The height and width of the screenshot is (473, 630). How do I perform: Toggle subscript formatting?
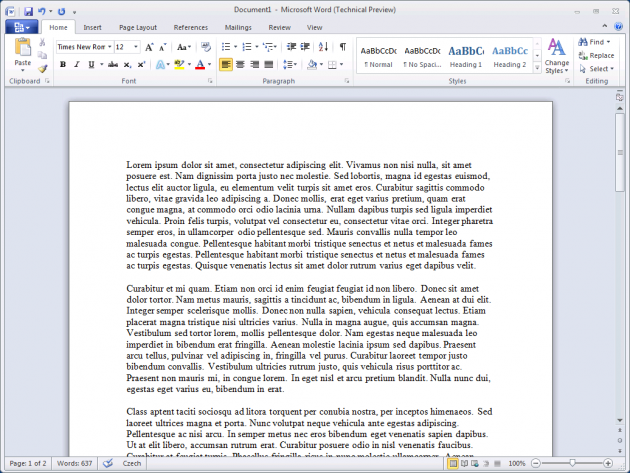pos(127,64)
